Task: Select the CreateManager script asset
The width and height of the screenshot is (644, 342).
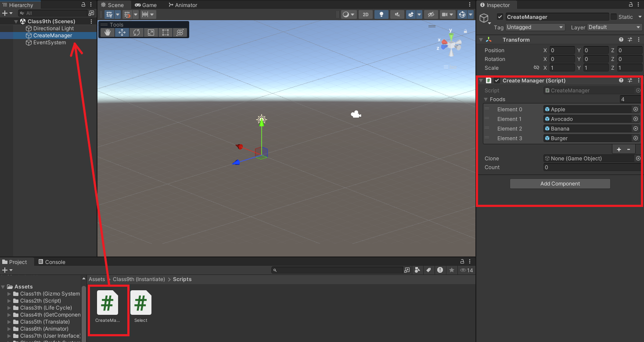Action: (x=108, y=307)
